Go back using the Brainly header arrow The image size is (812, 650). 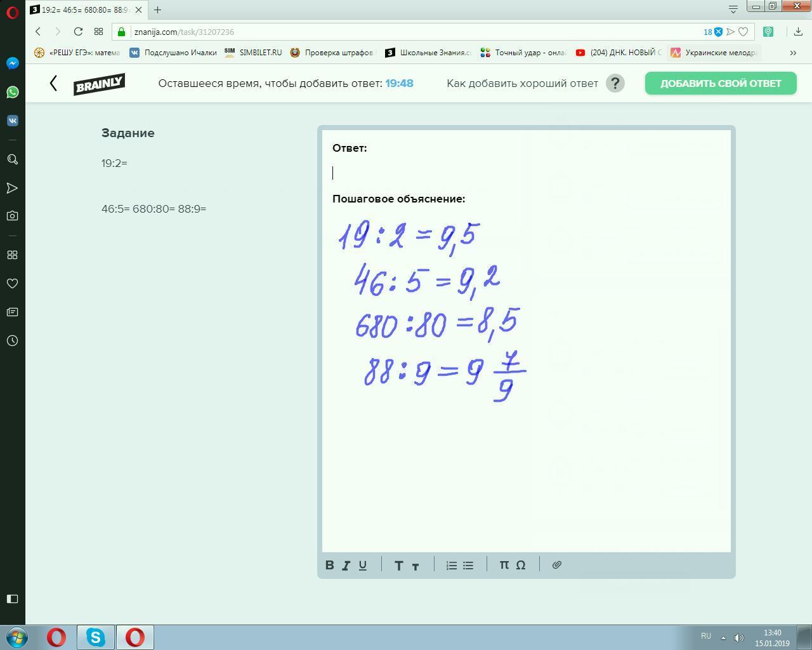point(53,83)
